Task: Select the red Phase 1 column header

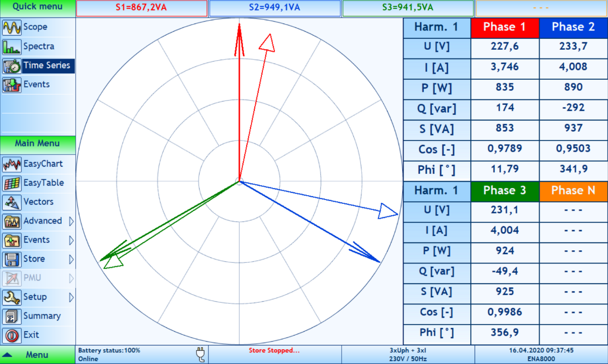Action: [x=504, y=27]
